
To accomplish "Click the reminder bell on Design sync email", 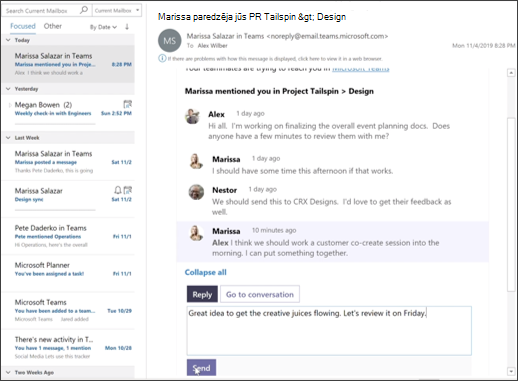I will pyautogui.click(x=118, y=190).
